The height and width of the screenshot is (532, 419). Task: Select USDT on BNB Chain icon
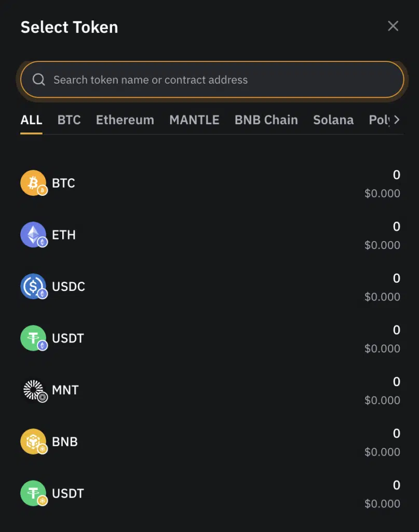click(x=34, y=494)
